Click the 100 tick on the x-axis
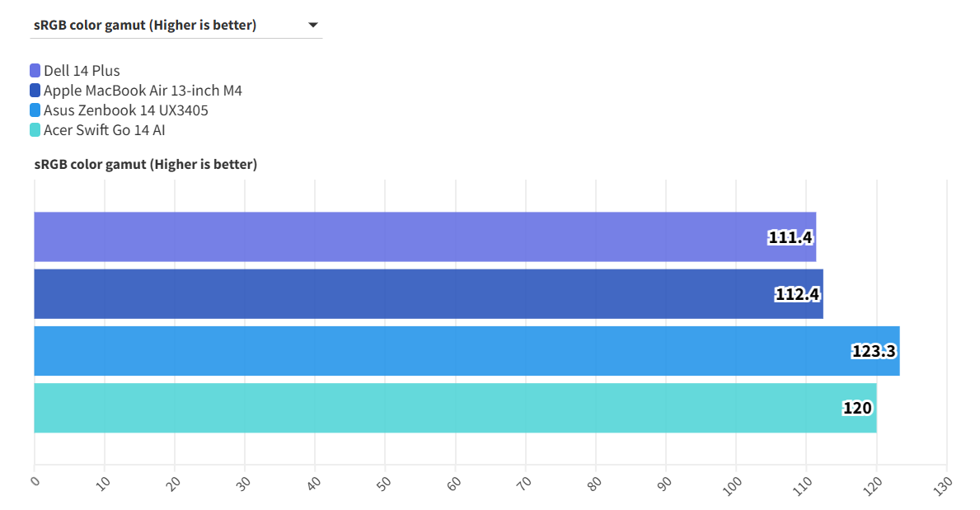 (734, 483)
